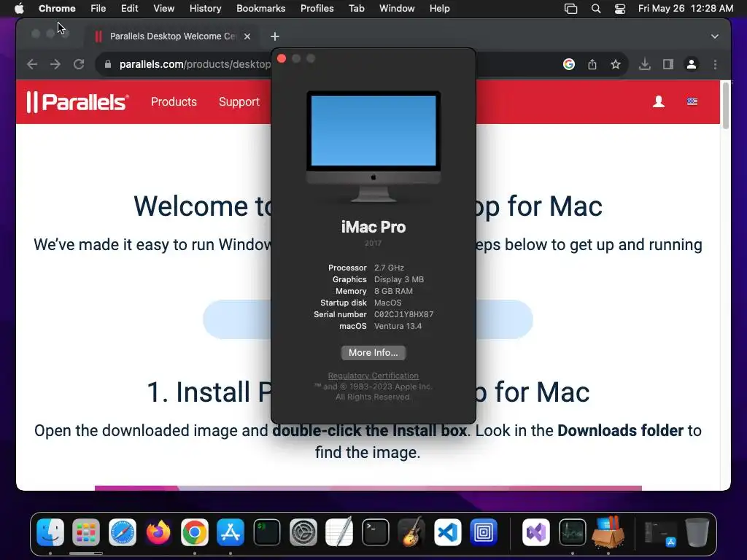Click the serial number C02CJ1Y8HX87
Viewport: 747px width, 560px height.
(x=403, y=314)
